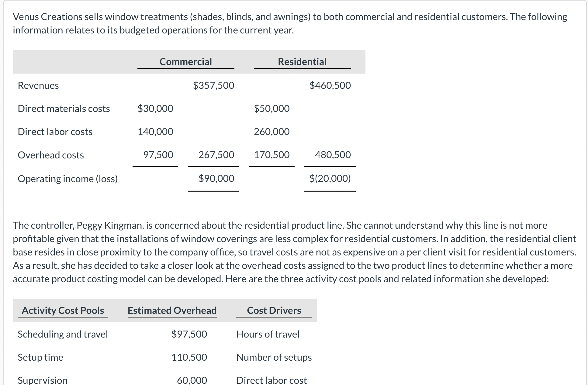Click the 260,000 direct labor value
The height and width of the screenshot is (385, 588).
coord(272,132)
